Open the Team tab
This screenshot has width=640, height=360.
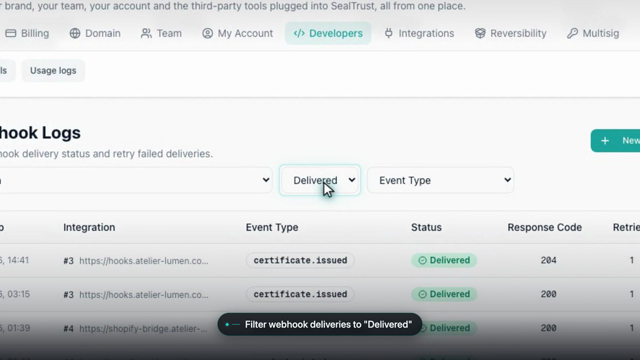(x=161, y=33)
